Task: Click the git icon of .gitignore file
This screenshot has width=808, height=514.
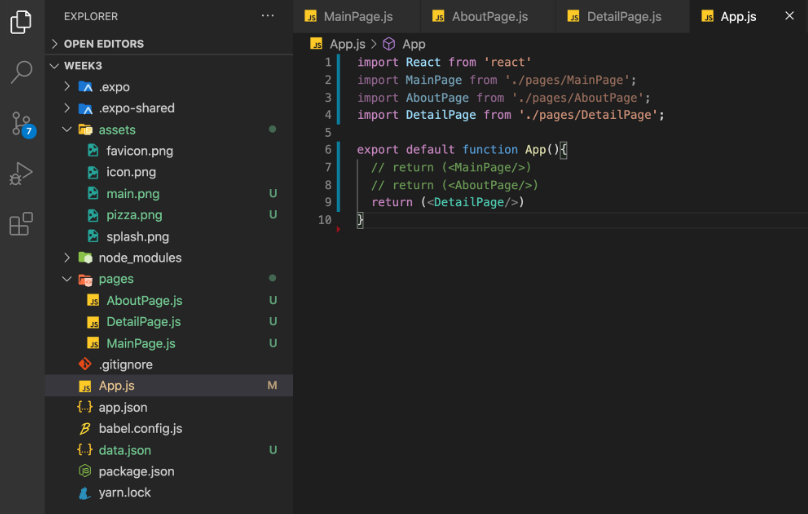Action: [x=85, y=365]
